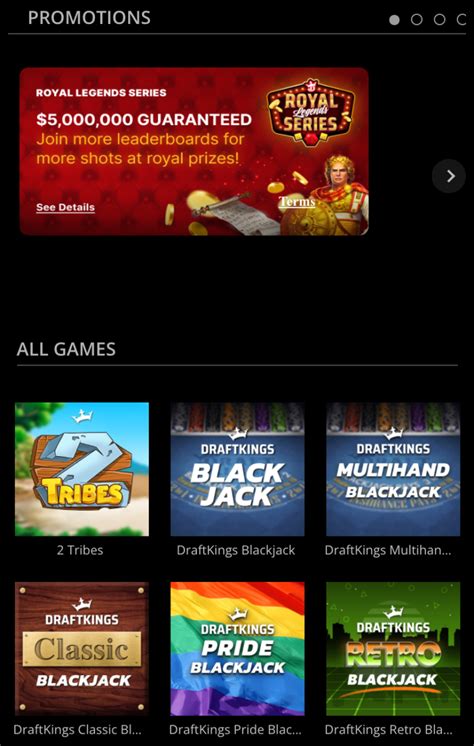Screen dimensions: 474x746
Task: Switch to the second promotion carousel dot
Action: point(416,20)
